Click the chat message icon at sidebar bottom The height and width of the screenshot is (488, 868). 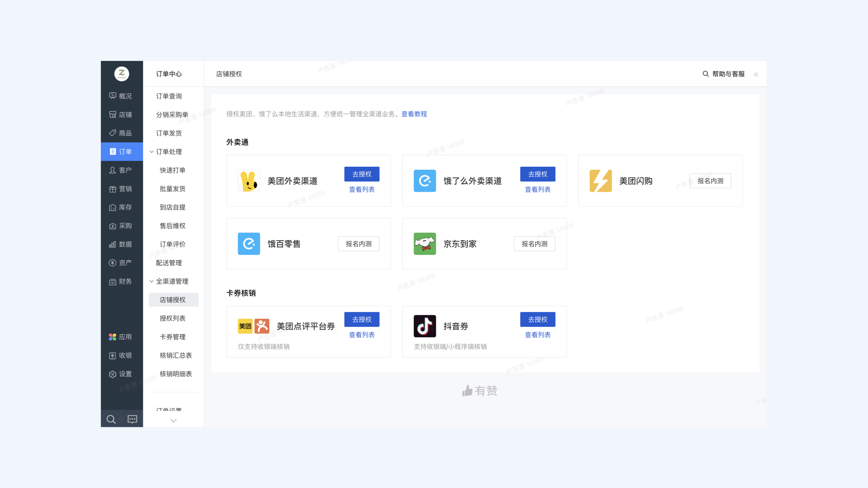132,419
